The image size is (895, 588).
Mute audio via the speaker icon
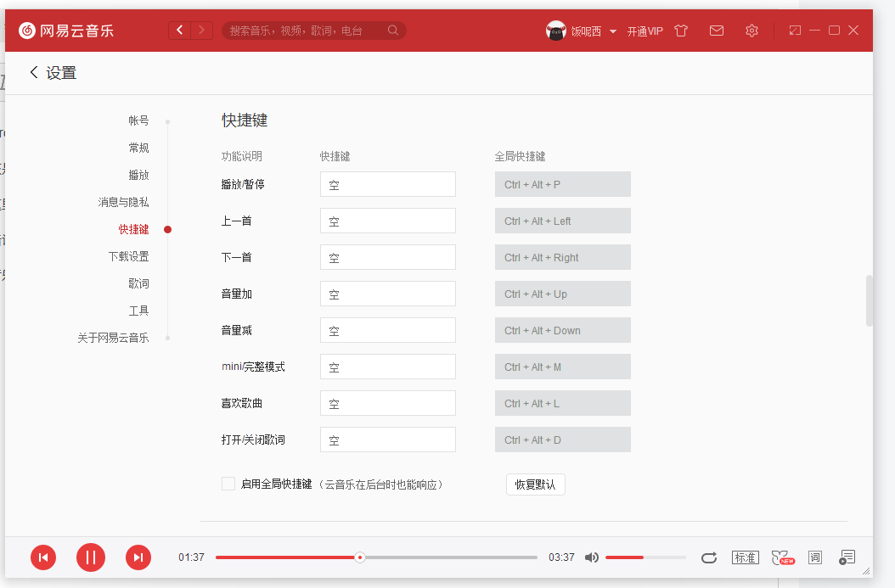point(592,557)
